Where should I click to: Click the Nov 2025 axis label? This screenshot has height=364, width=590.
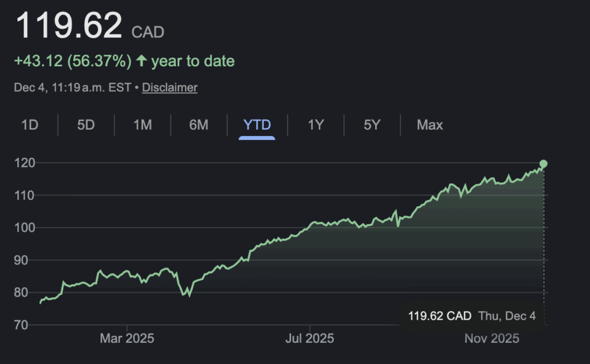493,338
